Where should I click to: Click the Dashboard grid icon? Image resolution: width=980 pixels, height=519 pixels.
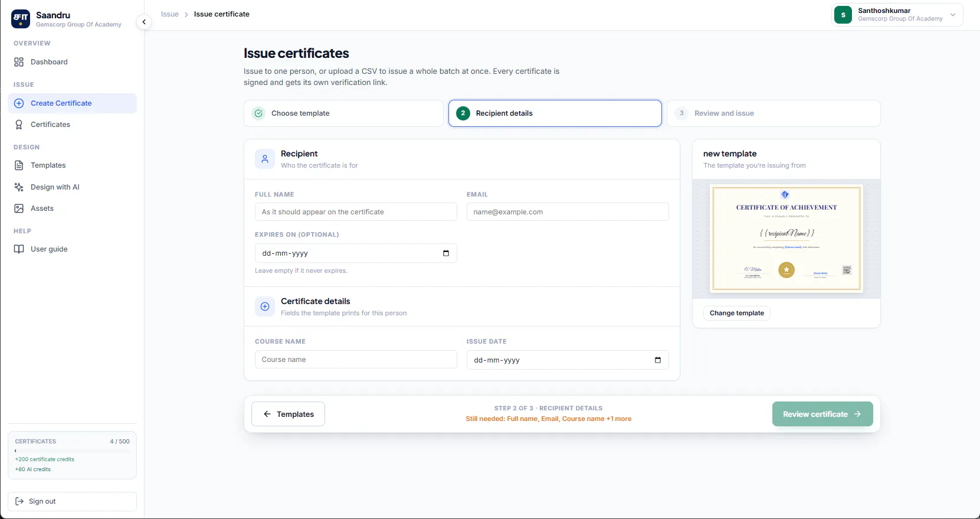19,62
